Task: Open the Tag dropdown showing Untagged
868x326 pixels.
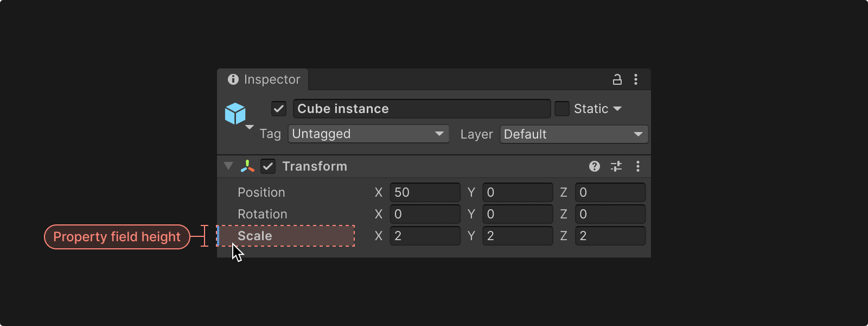Action: [x=368, y=134]
